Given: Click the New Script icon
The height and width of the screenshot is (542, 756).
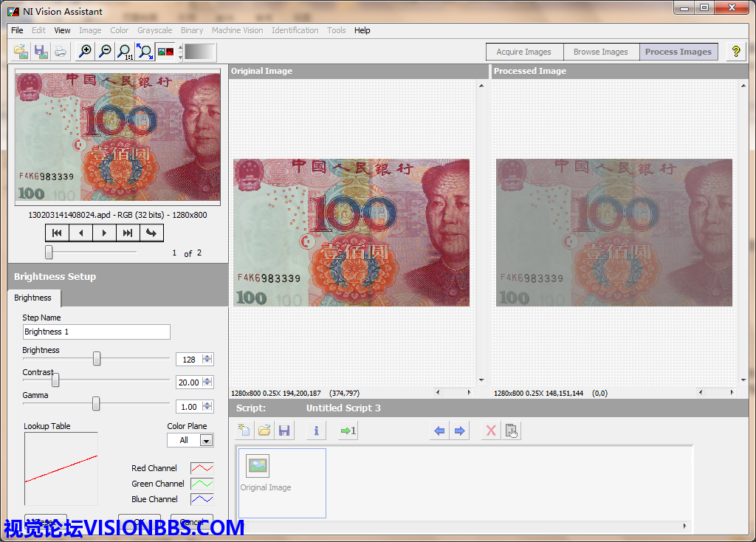Looking at the screenshot, I should point(244,430).
